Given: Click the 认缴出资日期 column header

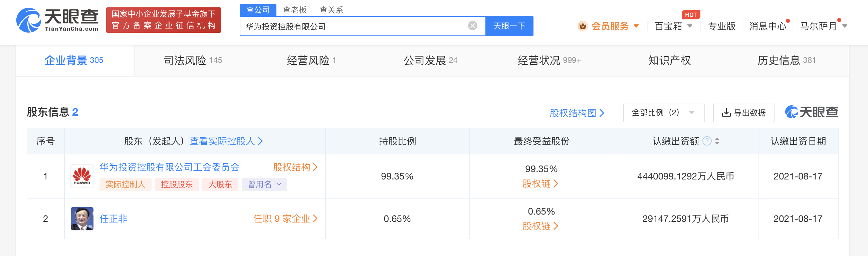Looking at the screenshot, I should tap(798, 141).
